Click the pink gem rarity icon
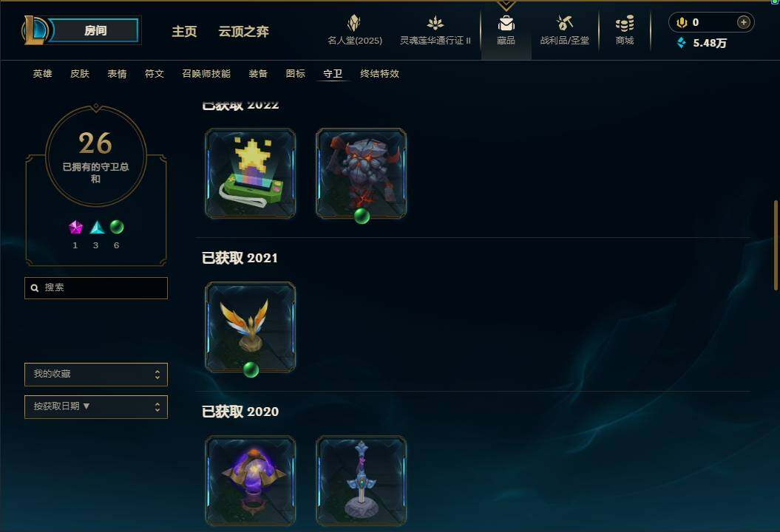This screenshot has width=780, height=532. point(75,228)
